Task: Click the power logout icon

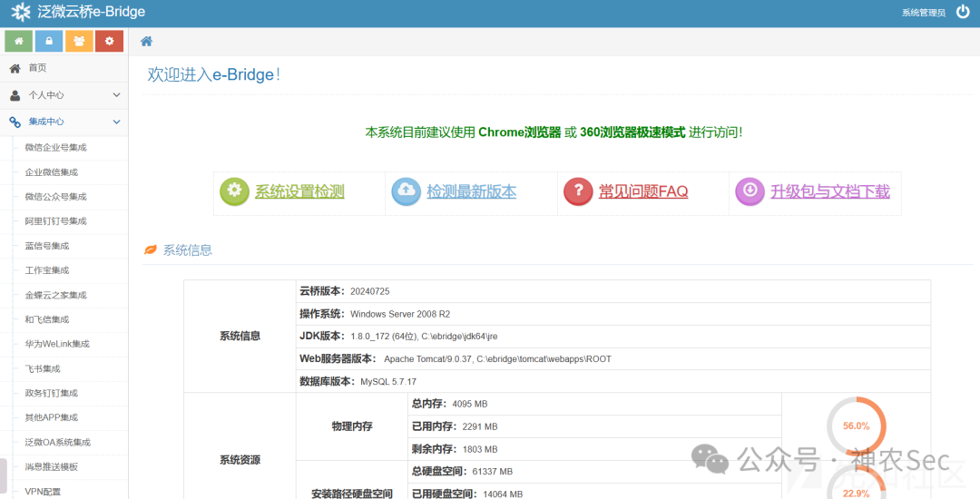Action: click(963, 11)
